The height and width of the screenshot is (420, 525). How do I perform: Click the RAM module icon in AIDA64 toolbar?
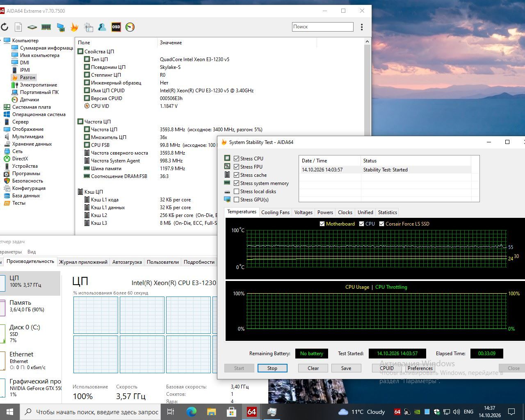[46, 27]
